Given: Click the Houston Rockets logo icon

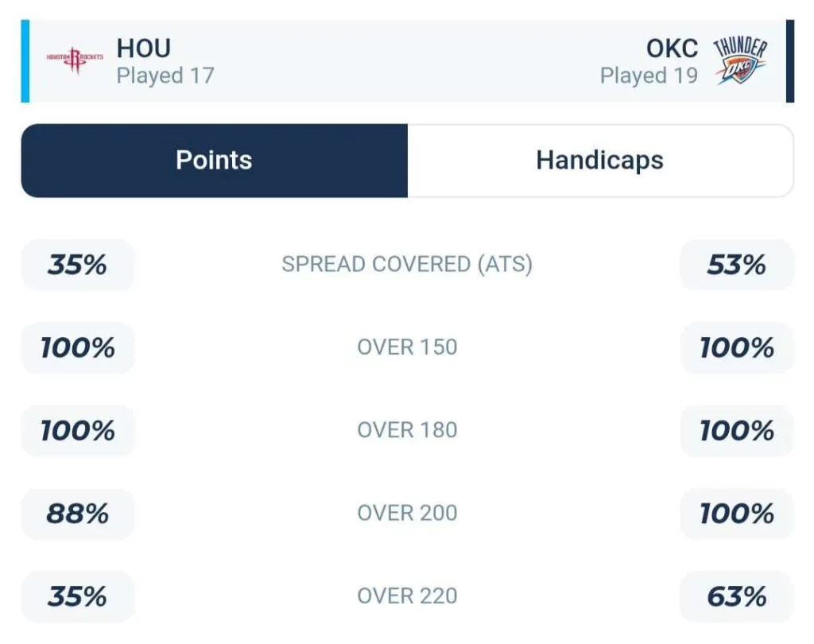Looking at the screenshot, I should click(75, 60).
